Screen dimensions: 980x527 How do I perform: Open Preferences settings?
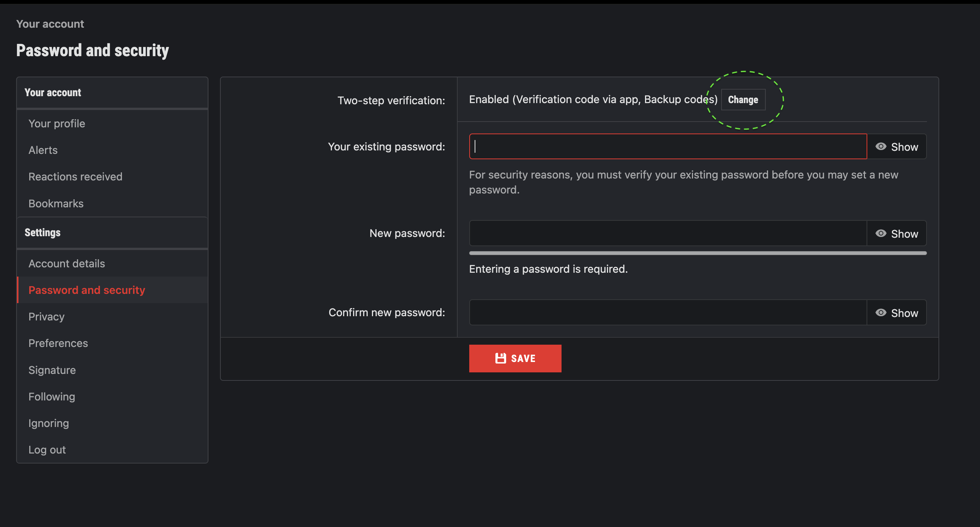tap(112, 343)
